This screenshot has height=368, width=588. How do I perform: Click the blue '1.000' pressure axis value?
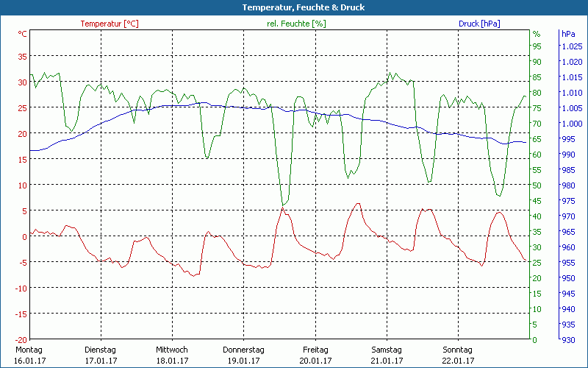click(x=572, y=124)
